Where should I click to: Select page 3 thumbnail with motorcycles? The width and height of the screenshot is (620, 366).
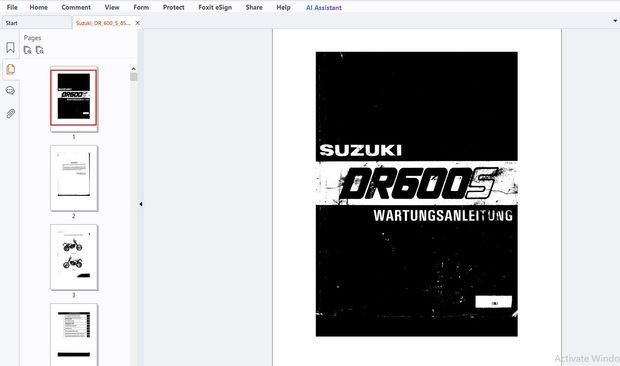(74, 257)
